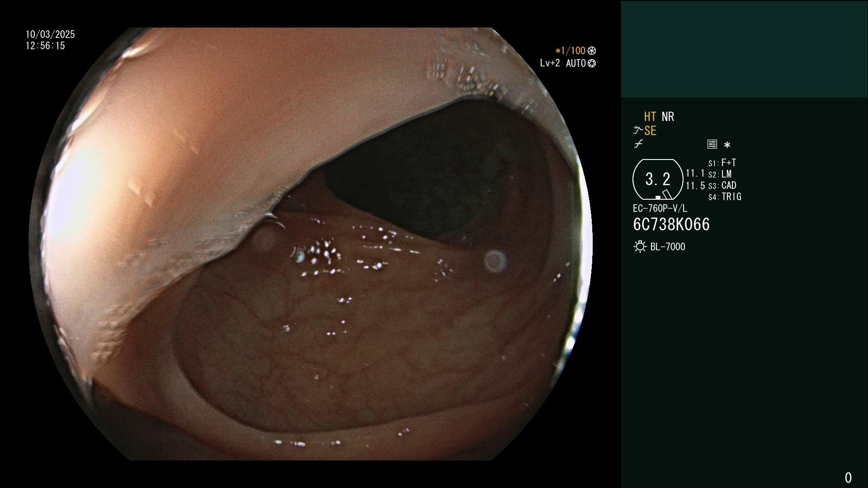Click the BL-7000 light source label
Screen dimensions: 868x488
[668, 247]
